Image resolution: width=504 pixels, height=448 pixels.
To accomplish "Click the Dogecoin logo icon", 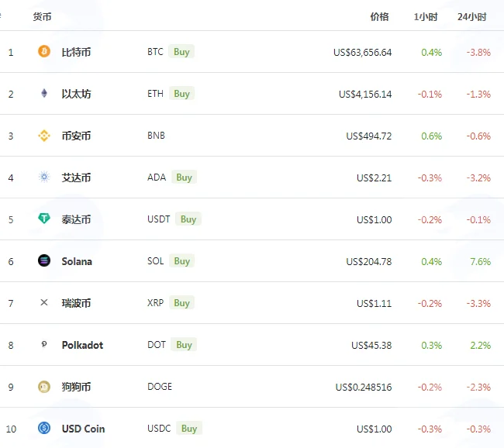I will pyautogui.click(x=44, y=387).
